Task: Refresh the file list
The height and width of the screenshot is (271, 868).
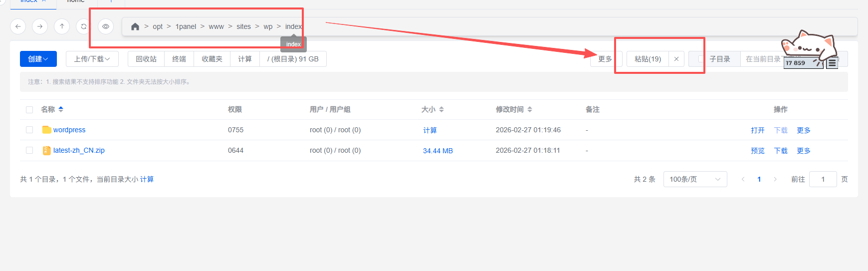Action: [x=84, y=26]
